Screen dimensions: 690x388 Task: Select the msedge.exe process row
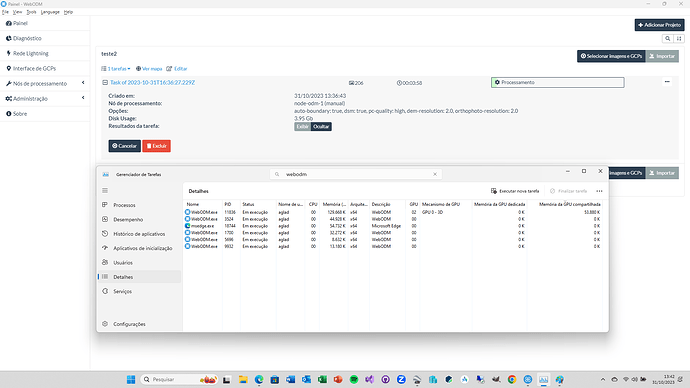pyautogui.click(x=393, y=226)
